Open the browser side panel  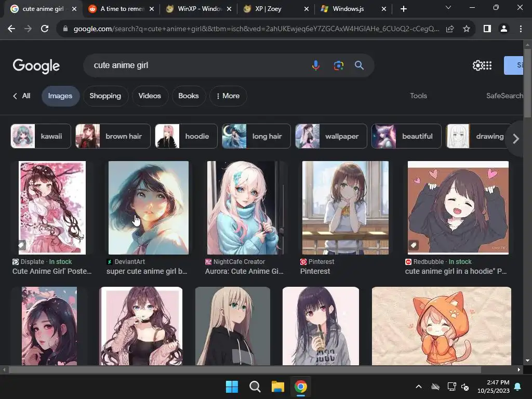point(487,29)
